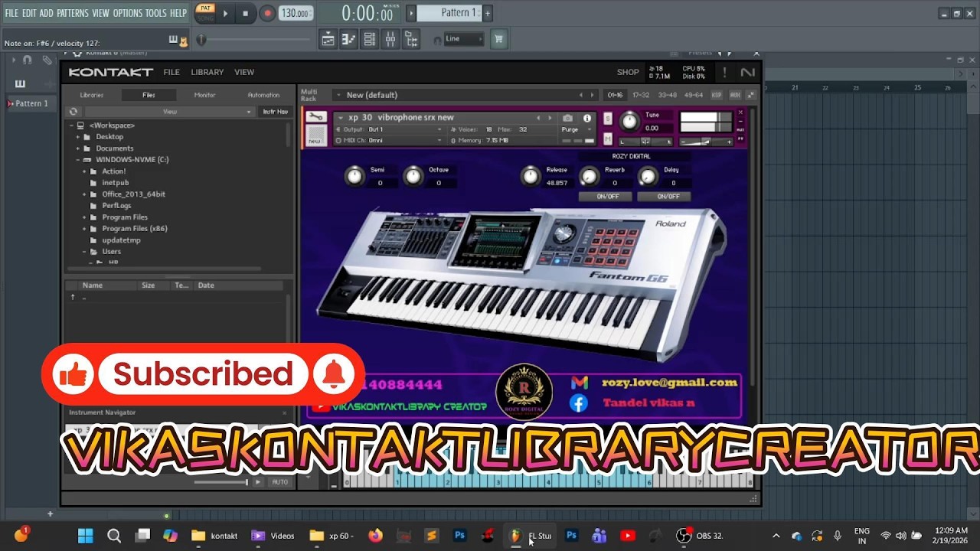
Task: Open the Piano roll icon
Action: point(348,39)
